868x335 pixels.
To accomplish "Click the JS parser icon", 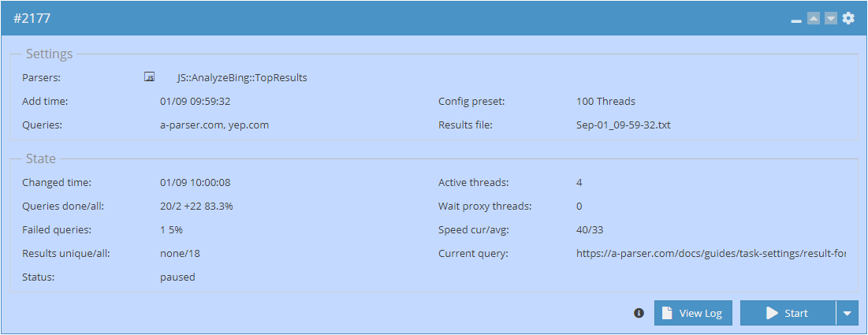I will point(150,77).
